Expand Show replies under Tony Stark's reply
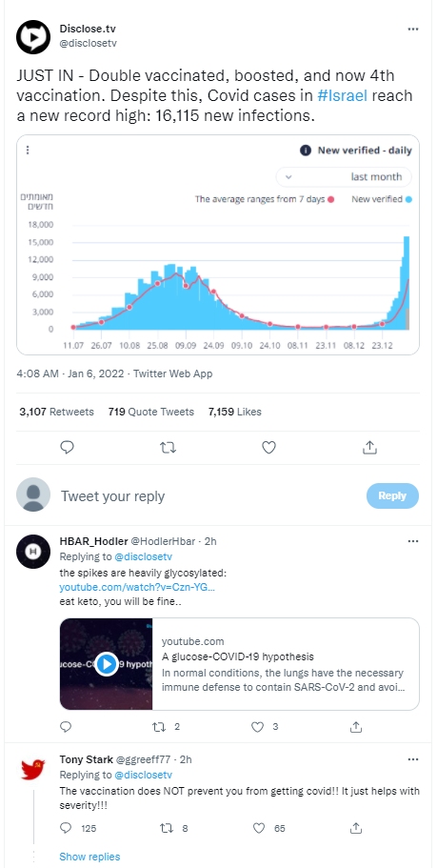This screenshot has height=868, width=437. (x=89, y=857)
